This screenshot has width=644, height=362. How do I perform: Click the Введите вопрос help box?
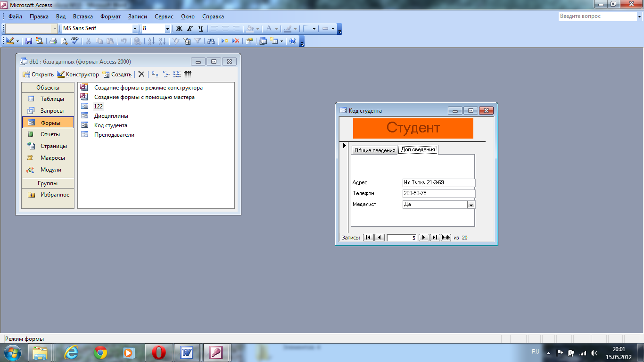tap(597, 16)
